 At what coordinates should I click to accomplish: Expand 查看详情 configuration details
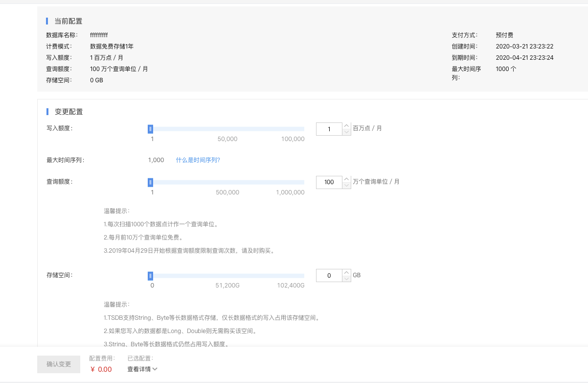[142, 369]
